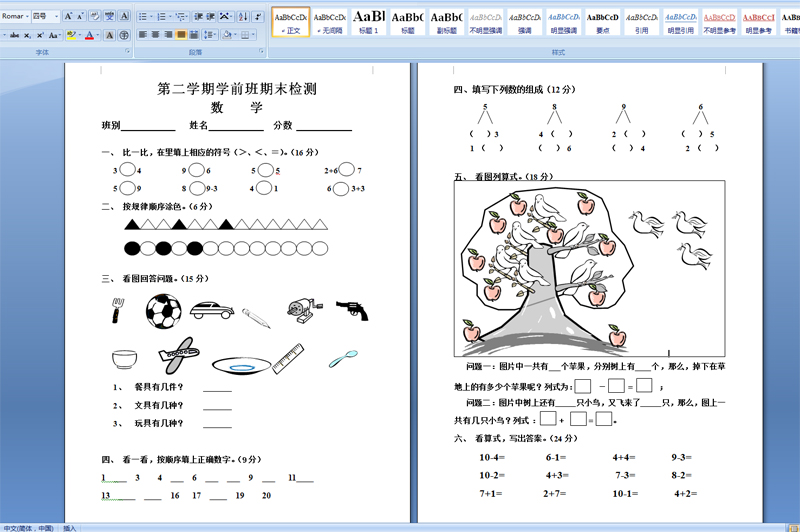This screenshot has width=800, height=532.
Task: Click the Bullets list icon
Action: [x=142, y=17]
